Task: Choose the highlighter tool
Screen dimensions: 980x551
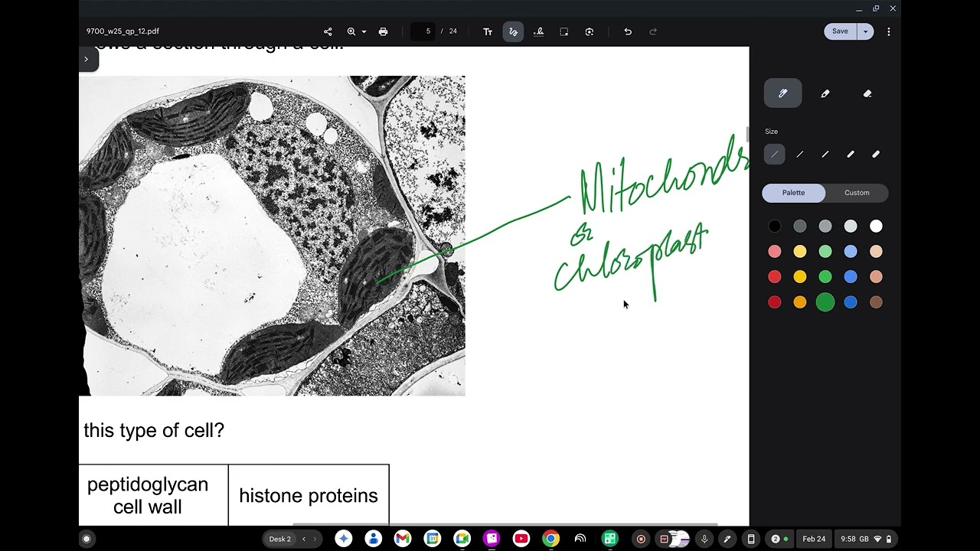Action: (825, 93)
